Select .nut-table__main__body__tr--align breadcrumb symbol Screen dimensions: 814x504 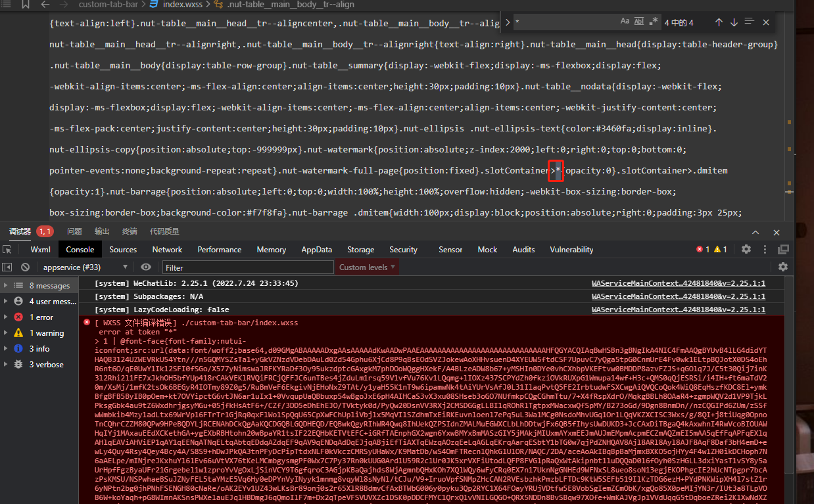291,5
